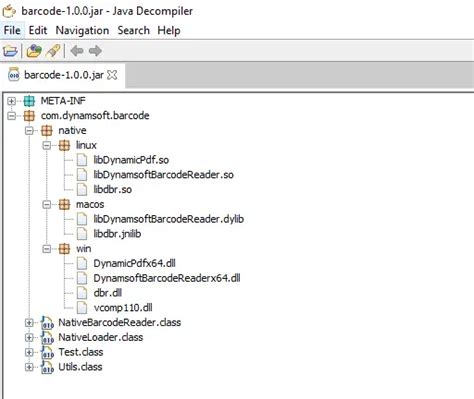Select libdbr.so file name
The image size is (474, 399).
(x=113, y=190)
